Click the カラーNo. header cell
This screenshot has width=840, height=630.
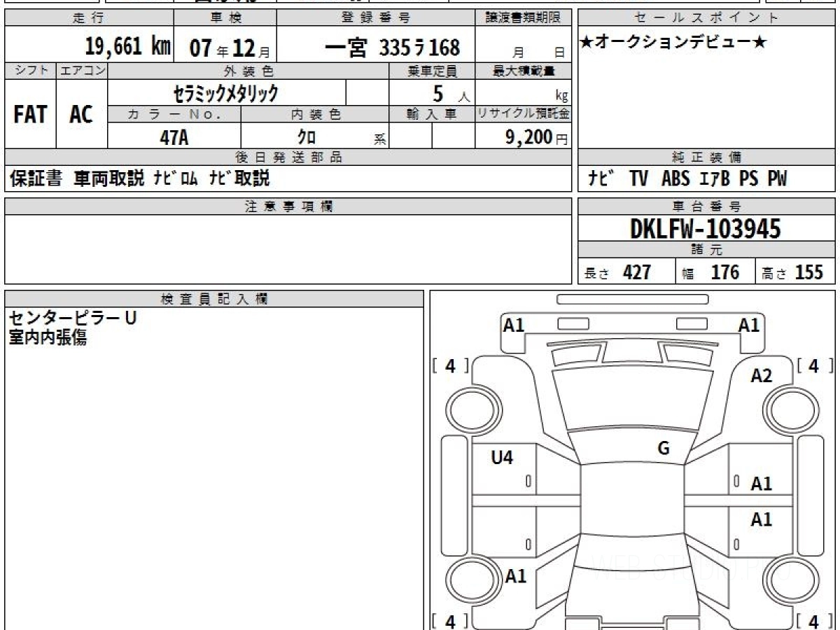pos(174,114)
